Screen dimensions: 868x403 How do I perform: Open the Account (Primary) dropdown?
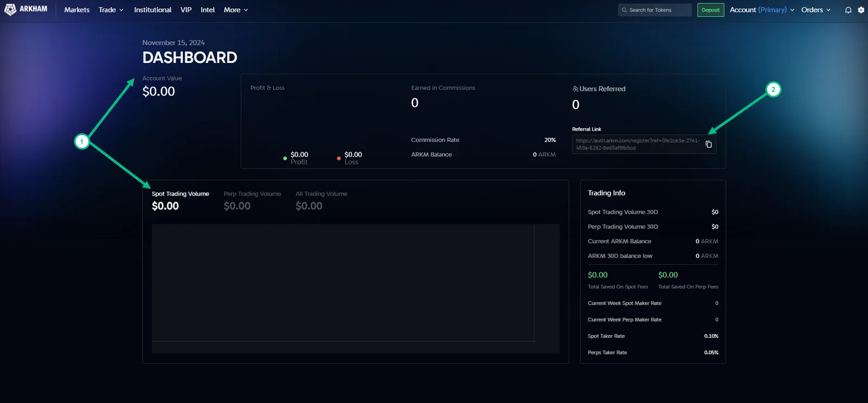762,10
